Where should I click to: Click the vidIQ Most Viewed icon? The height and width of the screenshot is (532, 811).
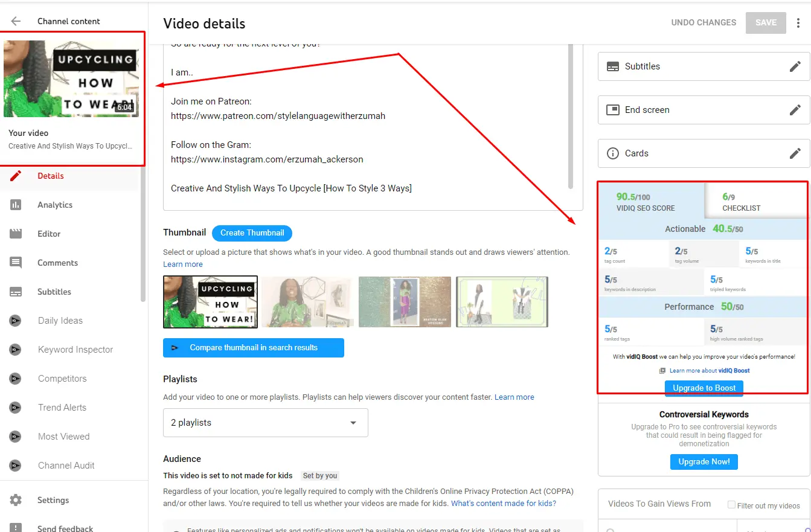(15, 437)
